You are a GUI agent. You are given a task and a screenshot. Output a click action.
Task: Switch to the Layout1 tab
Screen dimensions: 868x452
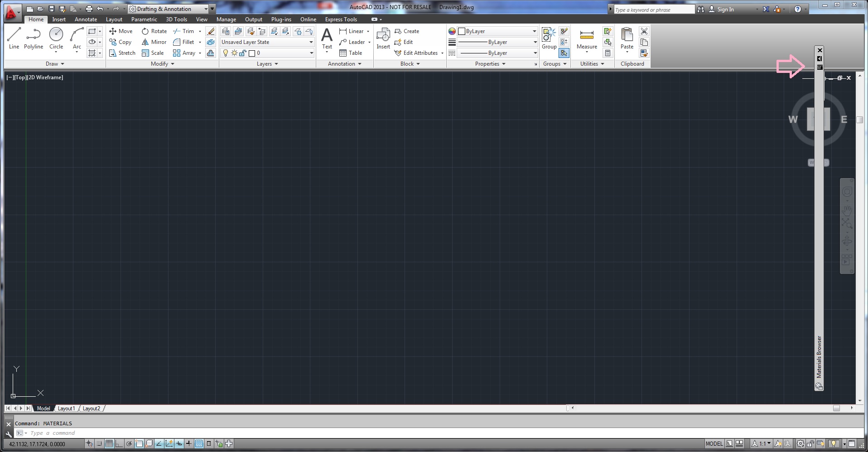pos(66,408)
